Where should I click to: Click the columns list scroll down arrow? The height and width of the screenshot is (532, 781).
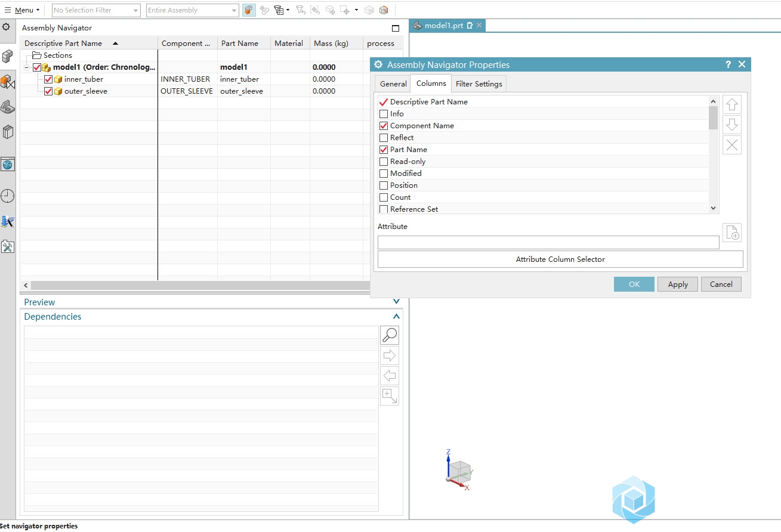pos(714,208)
